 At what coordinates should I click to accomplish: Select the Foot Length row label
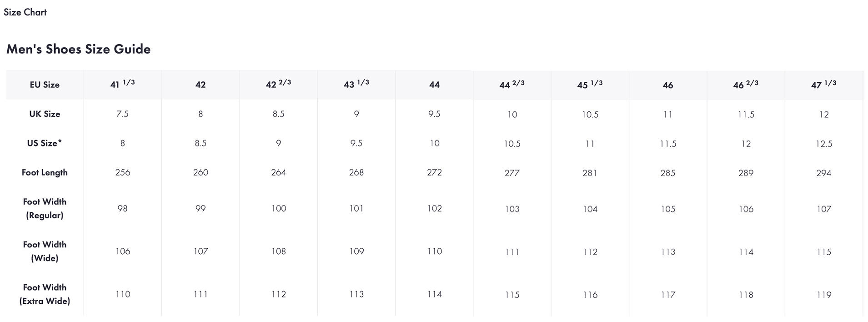45,173
